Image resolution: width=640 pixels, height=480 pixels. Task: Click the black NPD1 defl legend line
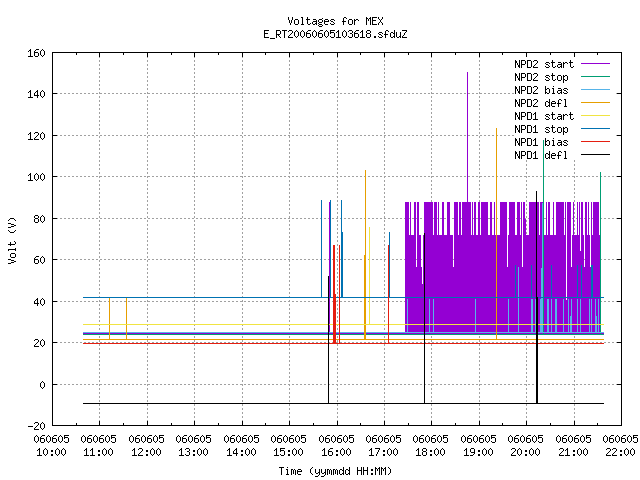coord(596,155)
